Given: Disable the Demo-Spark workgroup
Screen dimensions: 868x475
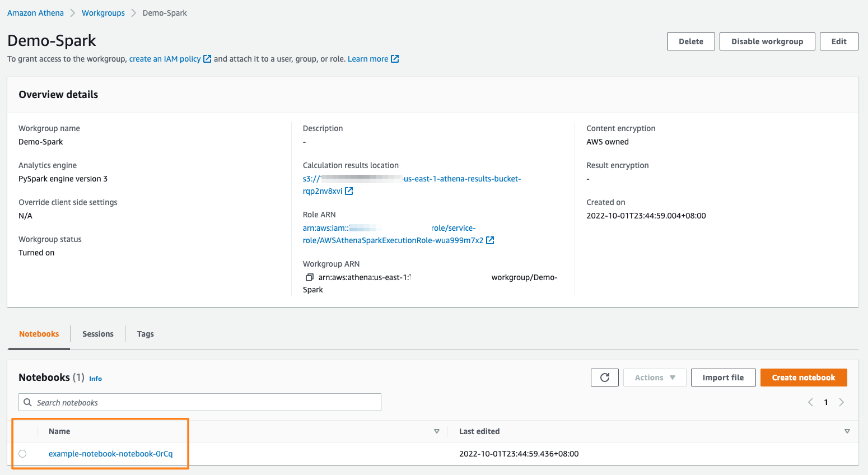Looking at the screenshot, I should [767, 41].
